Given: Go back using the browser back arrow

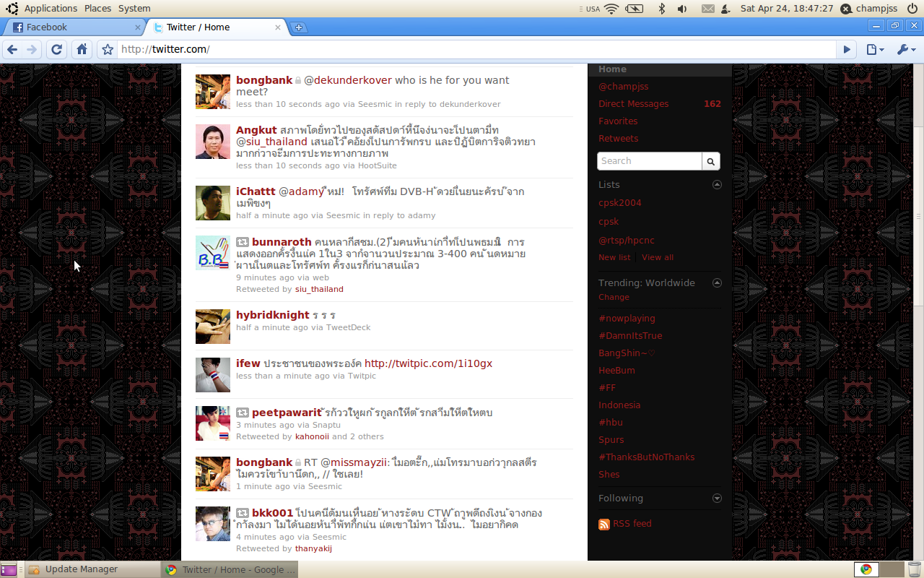Looking at the screenshot, I should 12,49.
